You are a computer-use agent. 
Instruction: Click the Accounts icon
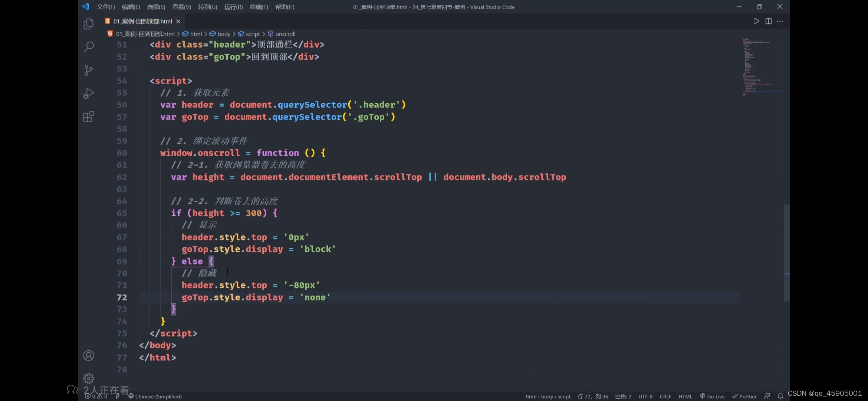pyautogui.click(x=88, y=356)
